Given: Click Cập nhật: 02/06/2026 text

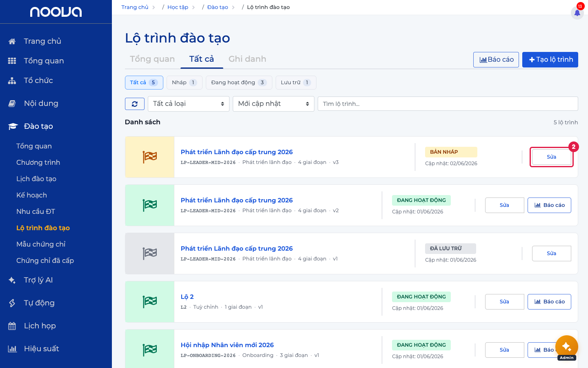Looking at the screenshot, I should (451, 164).
